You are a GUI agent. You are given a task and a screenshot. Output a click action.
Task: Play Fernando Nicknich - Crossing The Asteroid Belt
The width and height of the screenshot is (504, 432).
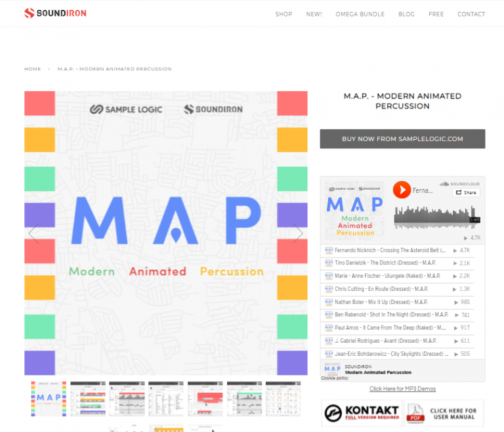pos(390,250)
